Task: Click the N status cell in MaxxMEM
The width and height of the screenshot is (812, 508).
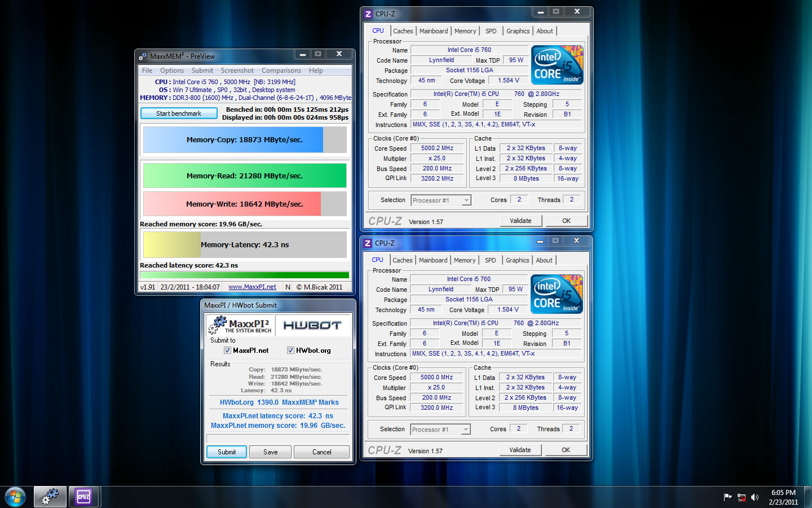Action: [288, 287]
